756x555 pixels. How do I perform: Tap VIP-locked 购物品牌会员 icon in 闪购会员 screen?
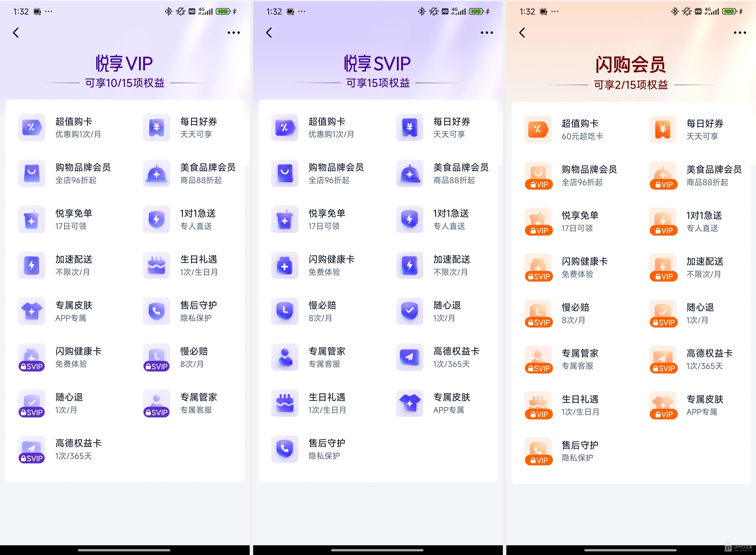pyautogui.click(x=538, y=176)
